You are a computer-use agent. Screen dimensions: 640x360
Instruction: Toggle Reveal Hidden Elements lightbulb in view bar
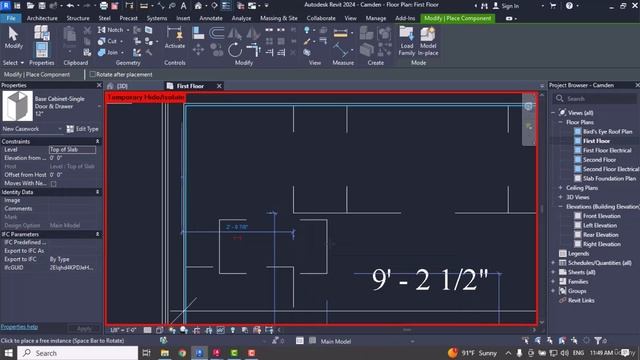click(x=233, y=330)
